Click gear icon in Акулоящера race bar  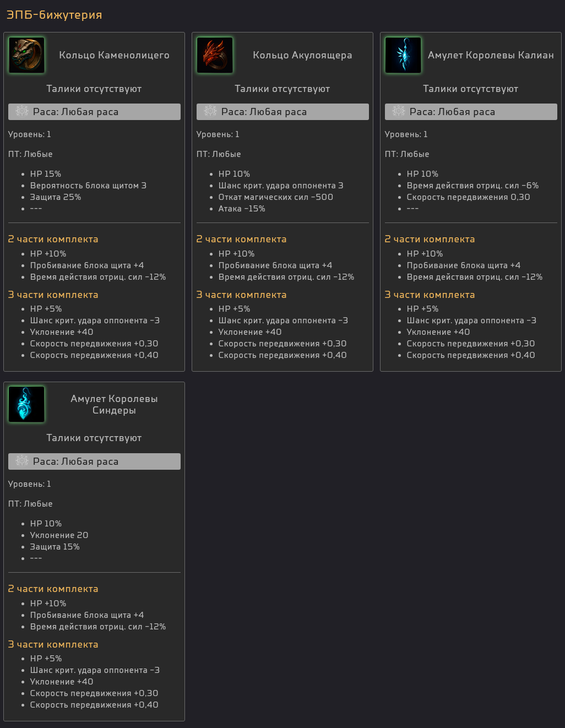(x=210, y=111)
